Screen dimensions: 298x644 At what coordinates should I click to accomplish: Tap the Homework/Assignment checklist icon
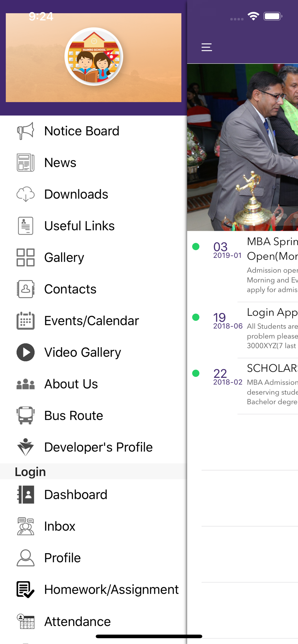click(25, 590)
